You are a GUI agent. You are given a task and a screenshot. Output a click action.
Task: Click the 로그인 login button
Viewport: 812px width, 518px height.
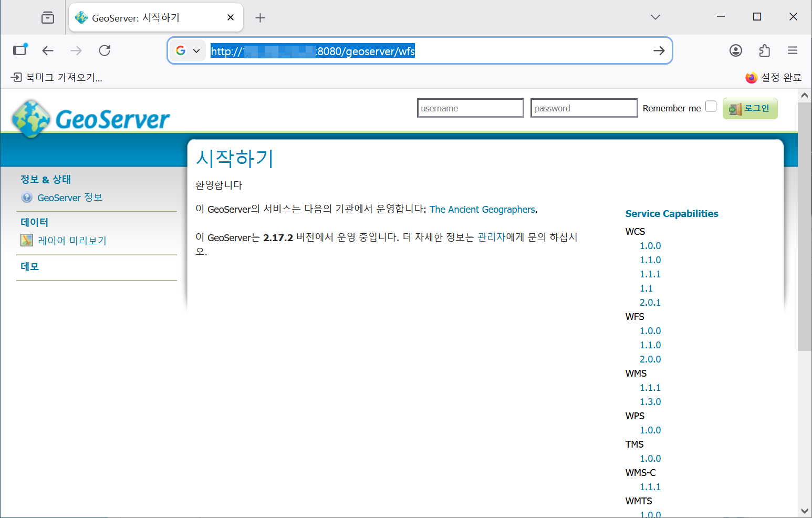click(x=750, y=108)
